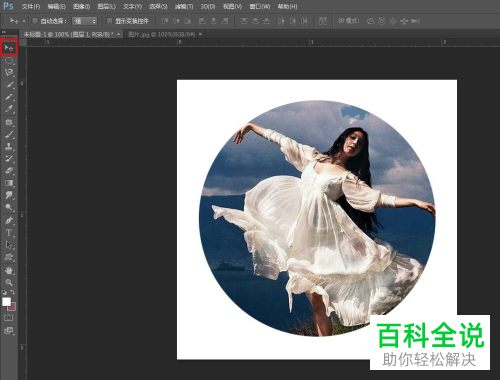The width and height of the screenshot is (500, 380).
Task: Switch to the 图片.jpg document tab
Action: (162, 34)
